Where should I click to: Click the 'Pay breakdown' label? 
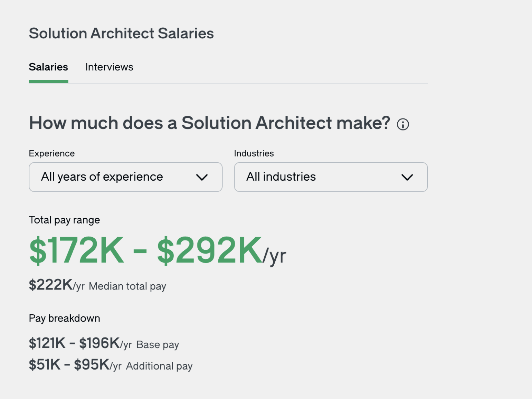pos(64,318)
